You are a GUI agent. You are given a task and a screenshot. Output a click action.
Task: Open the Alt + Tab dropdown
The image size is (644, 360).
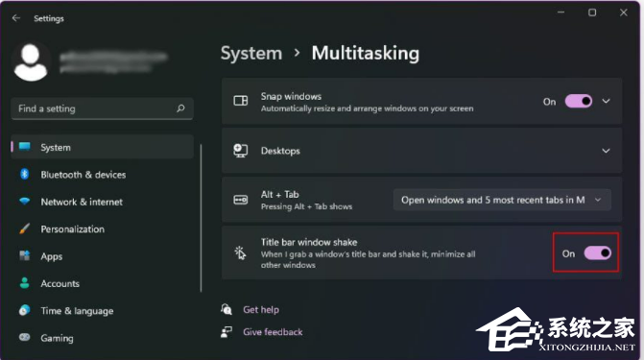(x=502, y=200)
